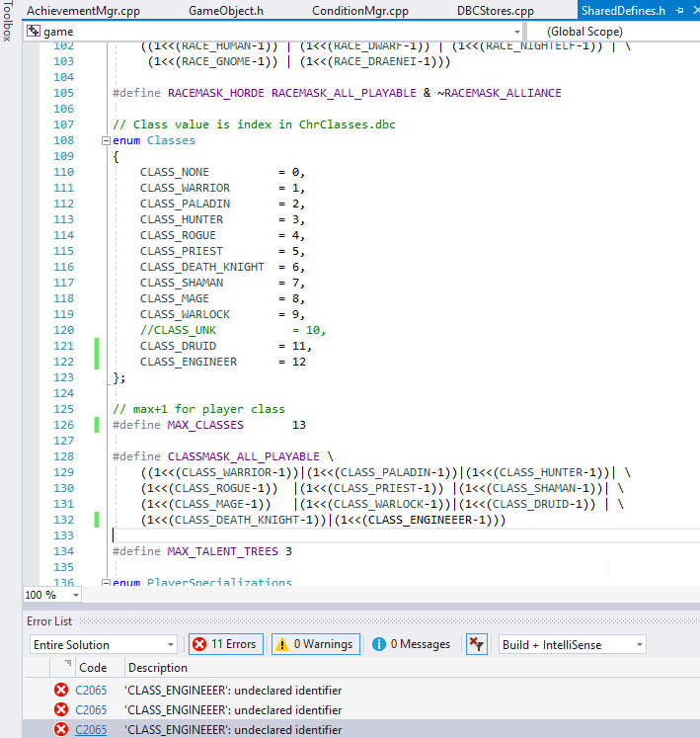Sort error list by Code column

click(93, 668)
